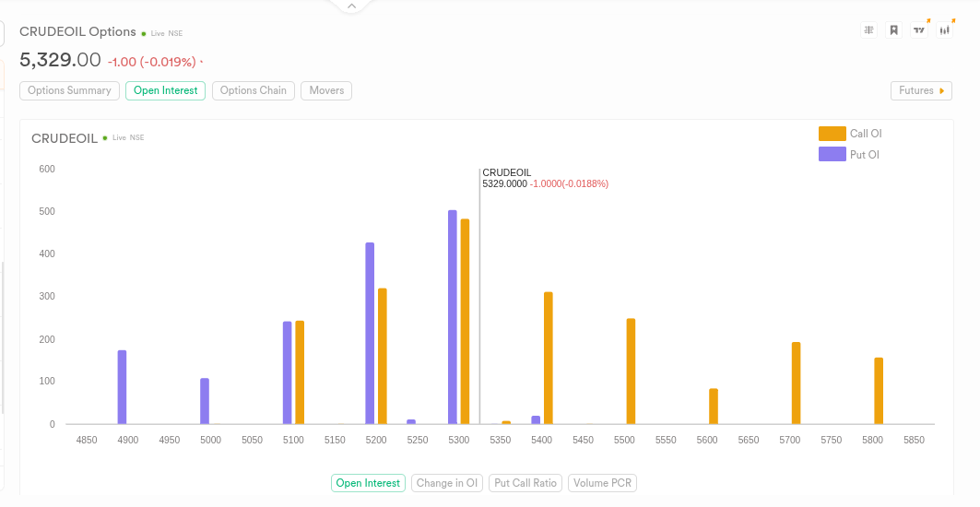Click the purple Put OI color swatch
The height and width of the screenshot is (507, 980).
pyautogui.click(x=832, y=154)
